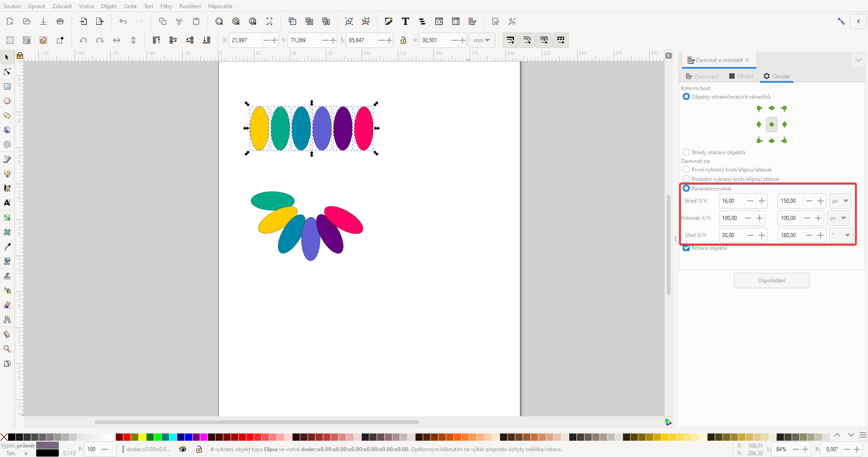Select the Ellipse/circle tool
The image size is (868, 457).
pyautogui.click(x=7, y=101)
